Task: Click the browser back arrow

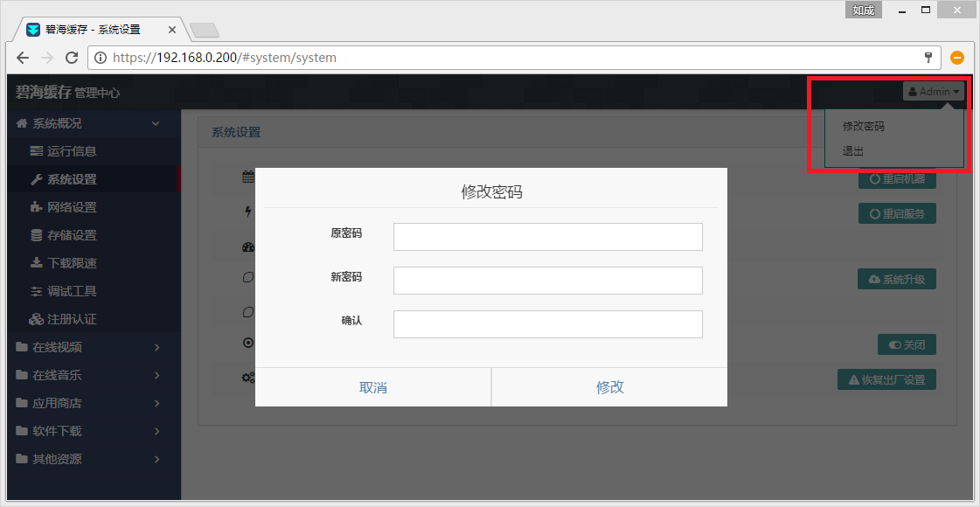Action: tap(24, 58)
